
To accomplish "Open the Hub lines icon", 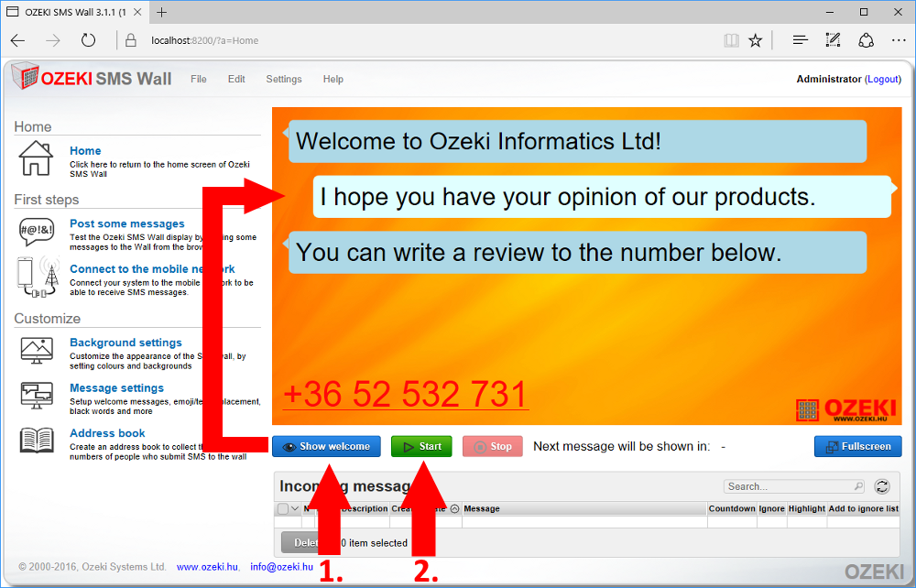I will (801, 40).
